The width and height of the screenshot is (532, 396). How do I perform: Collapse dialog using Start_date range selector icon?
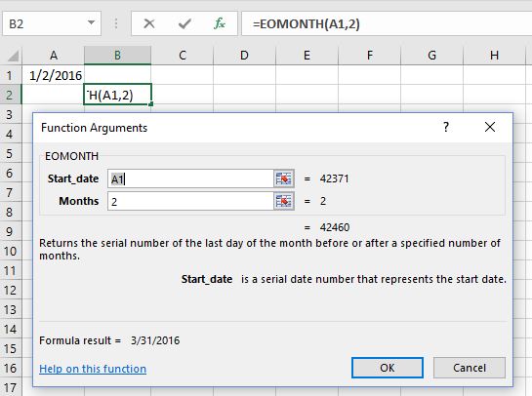click(284, 178)
